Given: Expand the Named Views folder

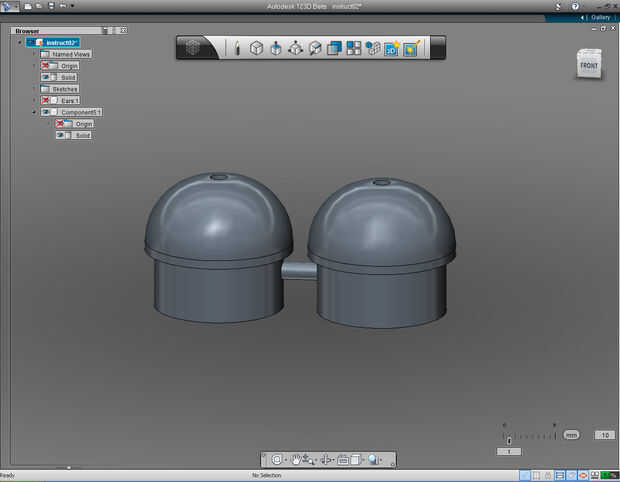Looking at the screenshot, I should tap(34, 54).
